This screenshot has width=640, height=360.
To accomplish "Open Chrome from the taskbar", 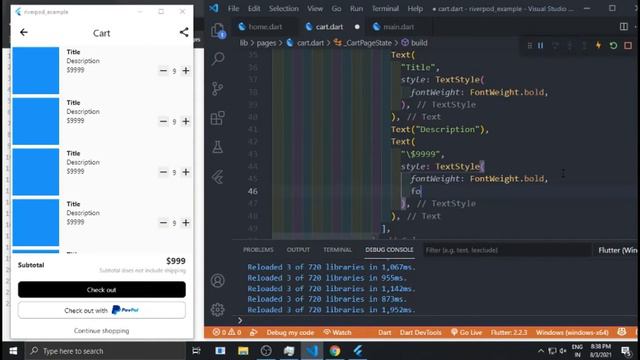I will pos(335,351).
